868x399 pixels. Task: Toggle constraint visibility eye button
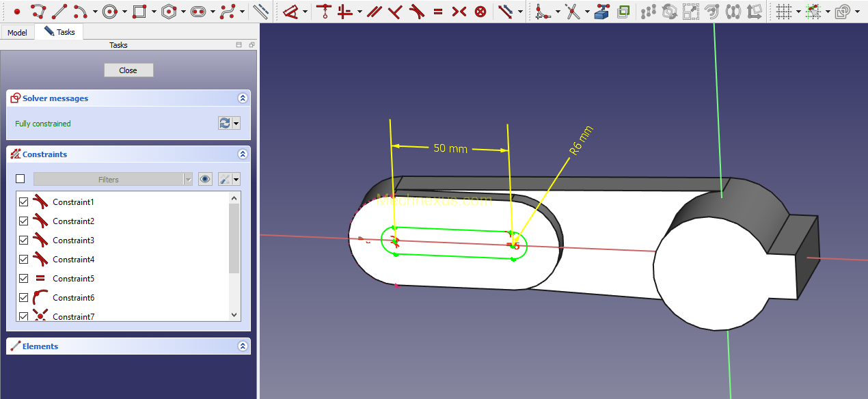click(x=205, y=179)
